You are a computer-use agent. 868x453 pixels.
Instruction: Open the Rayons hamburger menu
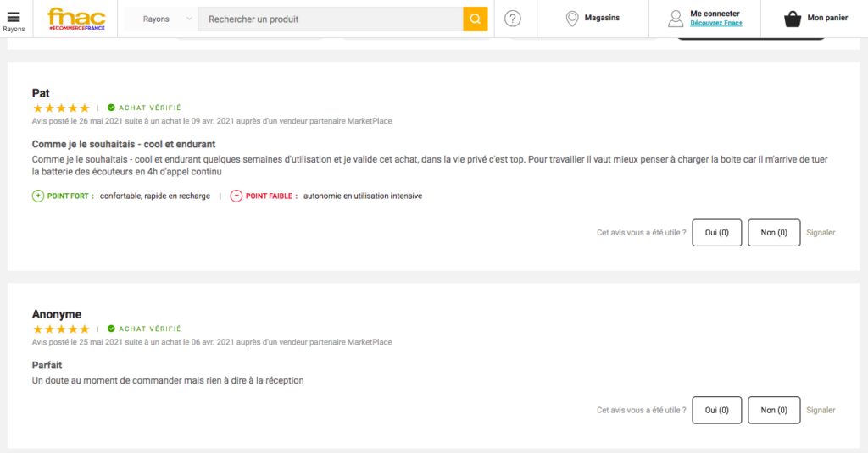[14, 20]
